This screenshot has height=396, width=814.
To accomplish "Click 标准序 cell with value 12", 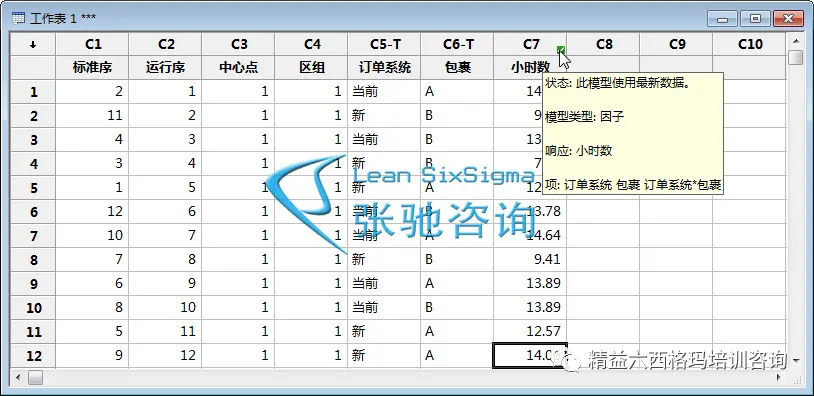I will (x=92, y=212).
